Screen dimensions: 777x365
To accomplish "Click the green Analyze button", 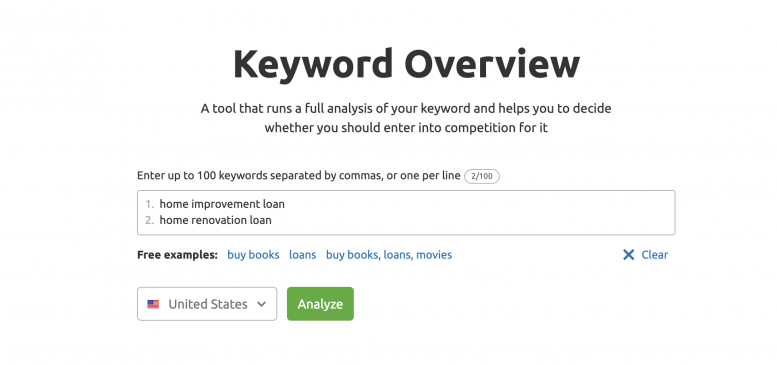I will pyautogui.click(x=320, y=304).
